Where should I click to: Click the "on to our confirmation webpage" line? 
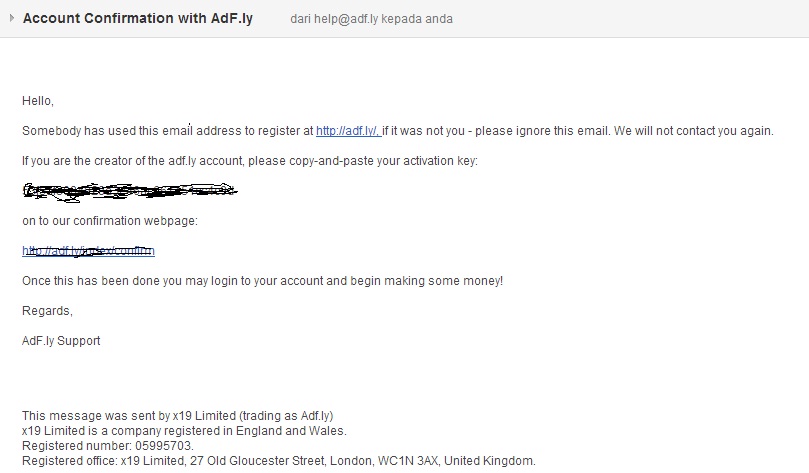tap(110, 221)
